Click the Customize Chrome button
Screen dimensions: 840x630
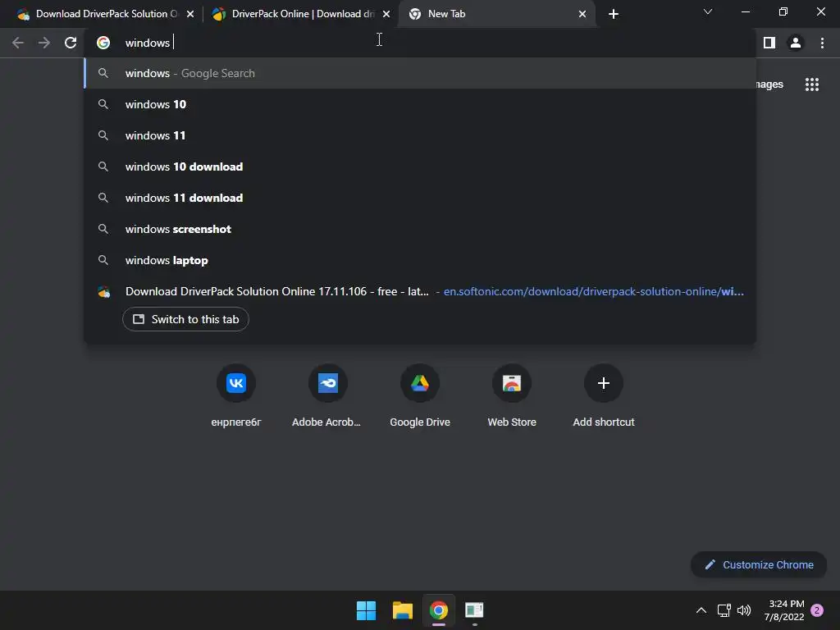coord(759,564)
